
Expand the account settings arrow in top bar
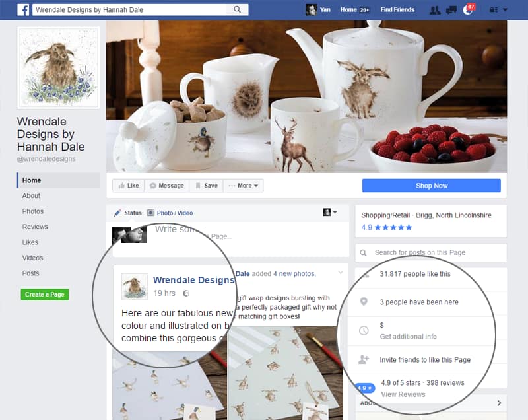(505, 10)
